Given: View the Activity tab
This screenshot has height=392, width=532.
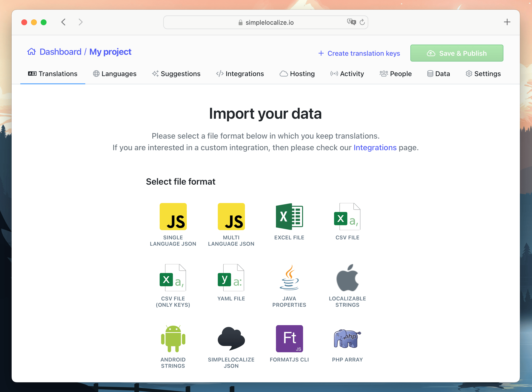Looking at the screenshot, I should pyautogui.click(x=347, y=74).
